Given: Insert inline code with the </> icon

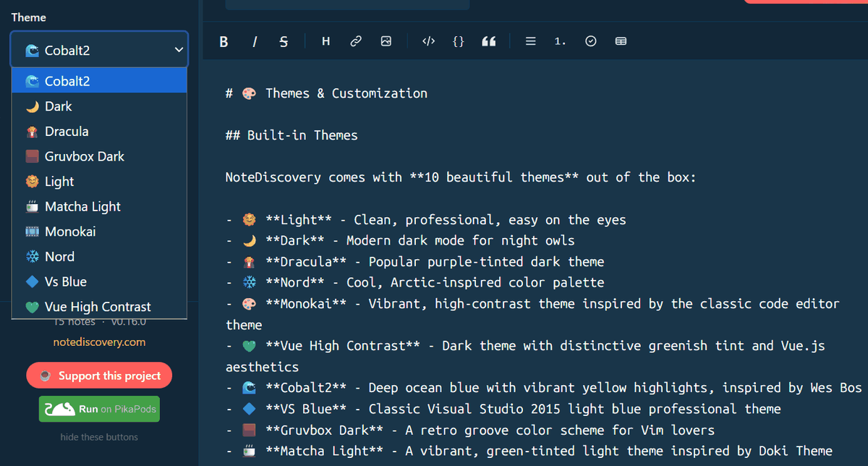Looking at the screenshot, I should pyautogui.click(x=428, y=42).
